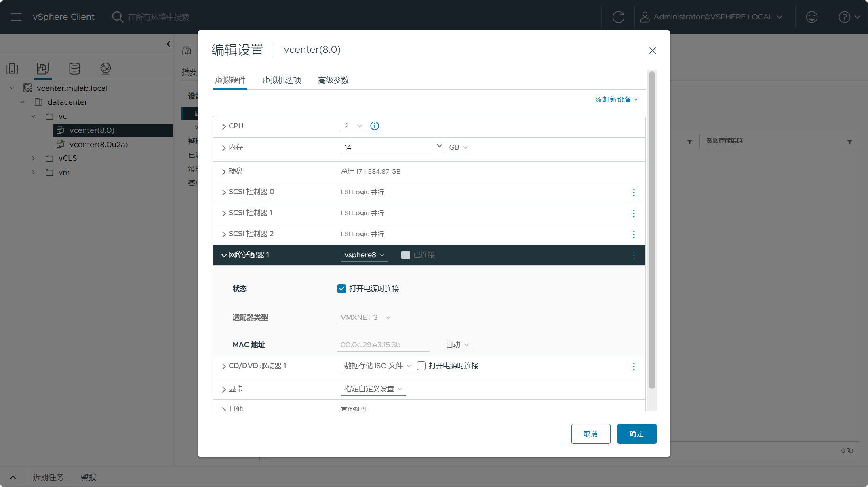Click the vcenter(8.0u2a) VM icon in tree
This screenshot has height=487, width=868.
60,144
